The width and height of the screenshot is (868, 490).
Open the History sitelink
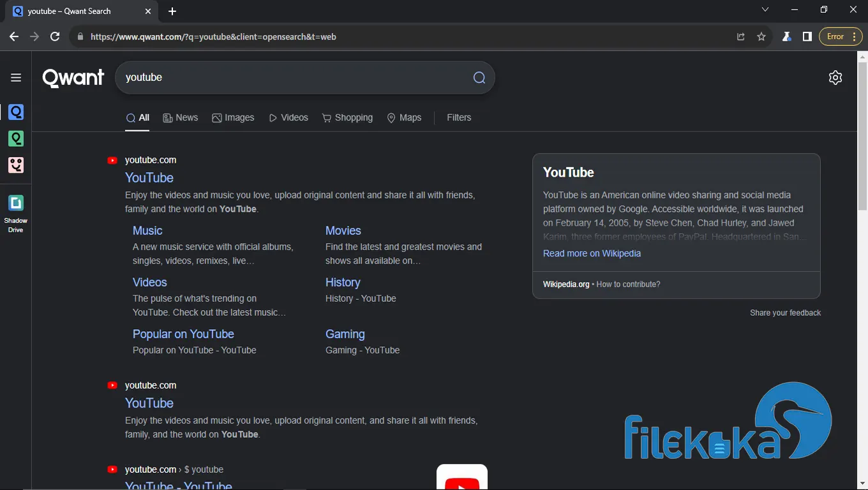[343, 283]
